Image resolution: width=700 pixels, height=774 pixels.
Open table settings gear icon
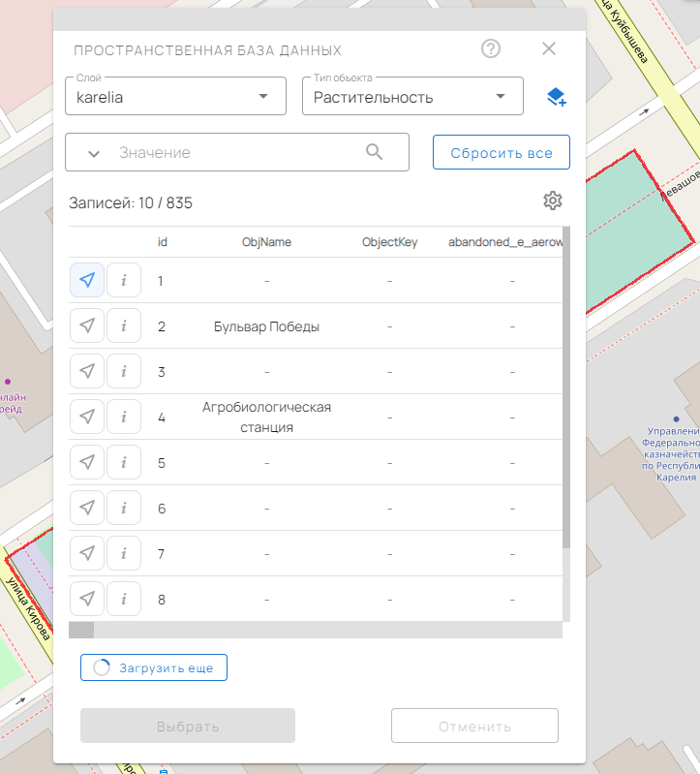coord(553,201)
